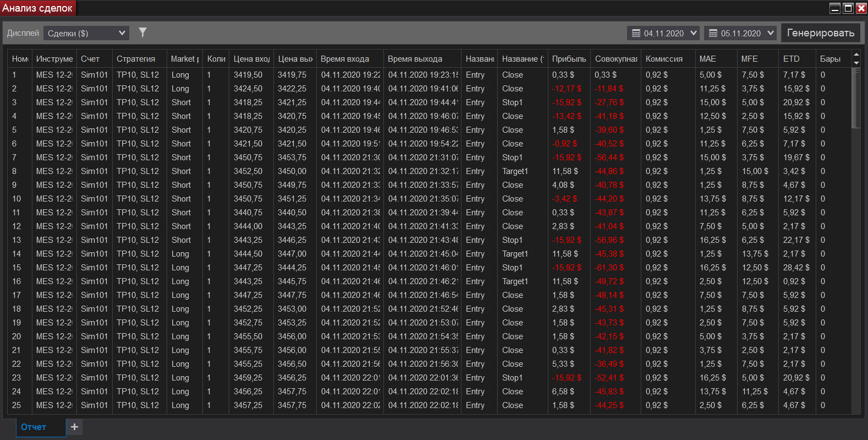The width and height of the screenshot is (868, 440).
Task: Select the entry price cell 3452,25
Action: click(x=248, y=309)
